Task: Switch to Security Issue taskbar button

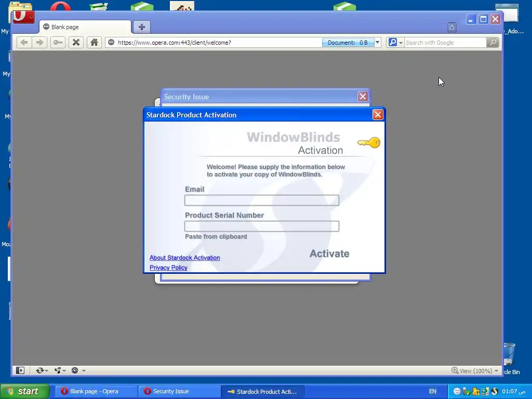Action: pyautogui.click(x=179, y=391)
